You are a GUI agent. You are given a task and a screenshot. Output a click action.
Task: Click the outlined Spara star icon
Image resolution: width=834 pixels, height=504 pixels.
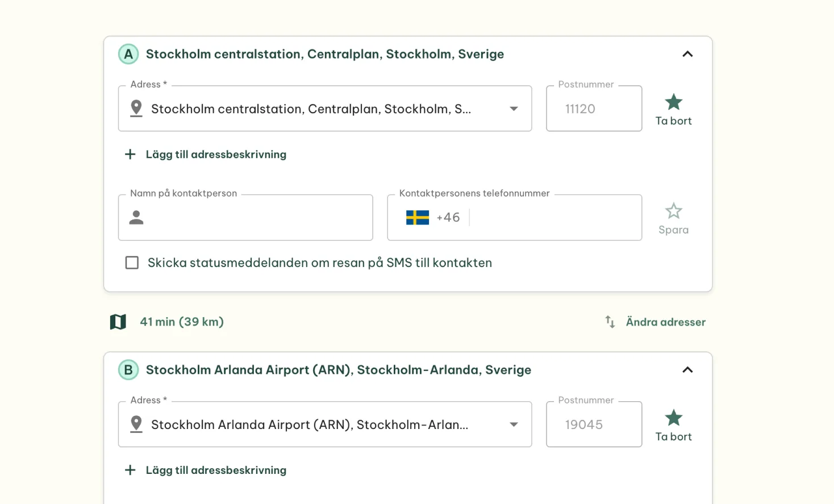(x=673, y=211)
